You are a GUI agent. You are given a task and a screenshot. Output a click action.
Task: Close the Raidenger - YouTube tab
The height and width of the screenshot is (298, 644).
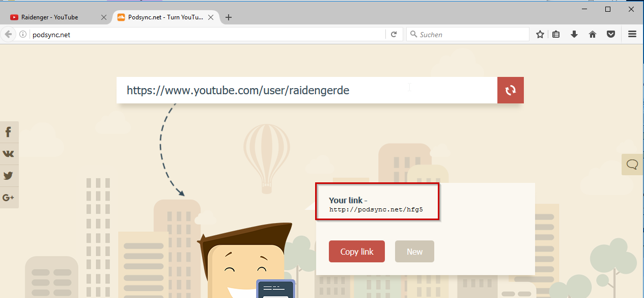click(104, 17)
